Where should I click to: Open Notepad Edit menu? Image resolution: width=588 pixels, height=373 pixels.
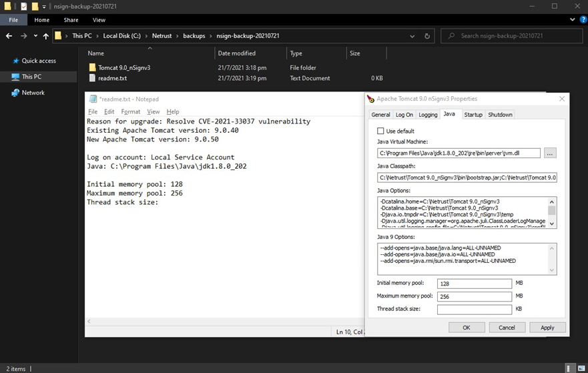pyautogui.click(x=109, y=111)
